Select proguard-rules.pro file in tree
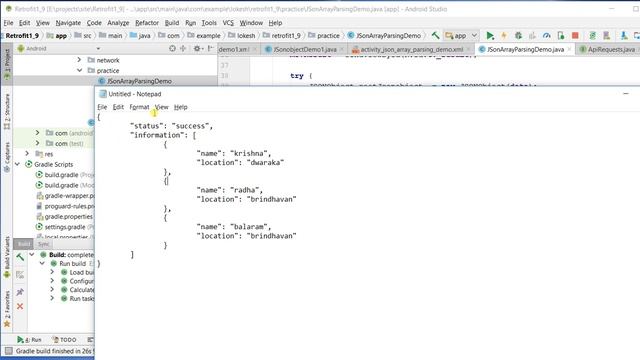This screenshot has height=360, width=640. tap(65, 206)
